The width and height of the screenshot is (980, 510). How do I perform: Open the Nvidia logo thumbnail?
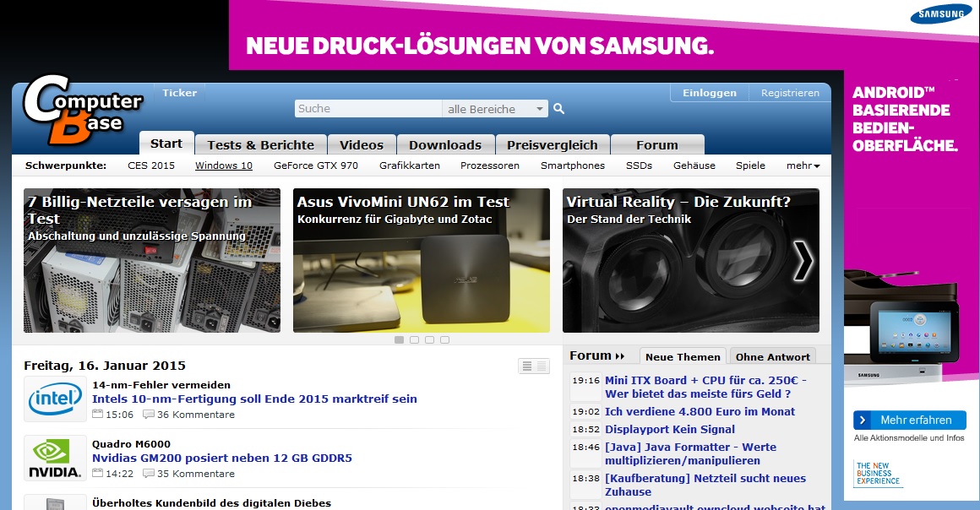pos(55,458)
